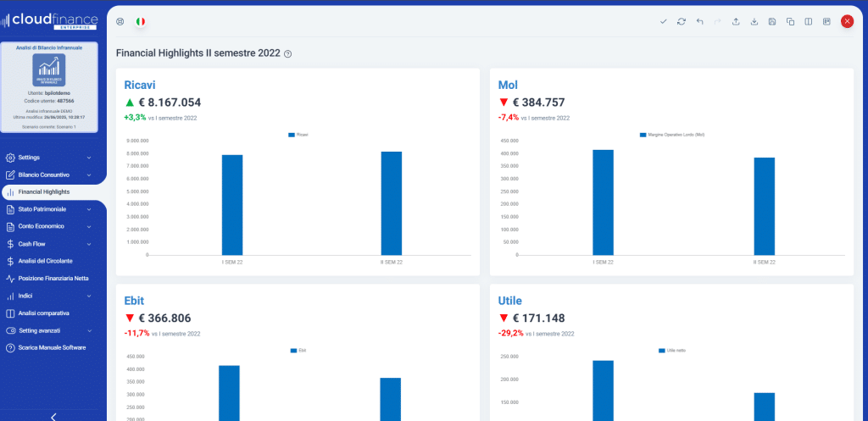Click the Stato Patrimoniale document icon
This screenshot has height=421, width=868.
pos(10,210)
